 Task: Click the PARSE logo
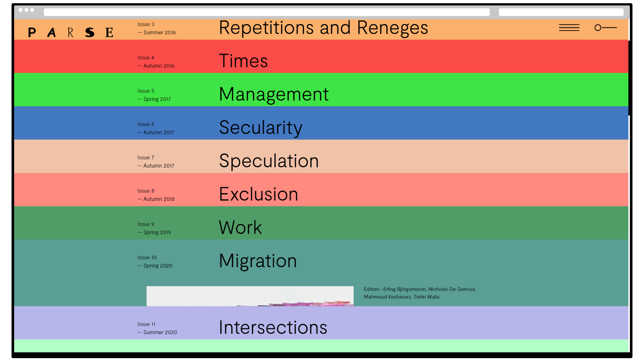tap(71, 32)
